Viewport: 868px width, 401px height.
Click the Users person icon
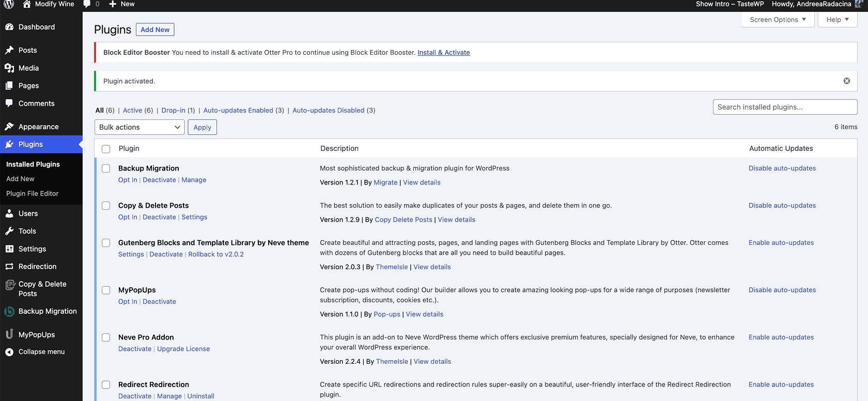(9, 213)
